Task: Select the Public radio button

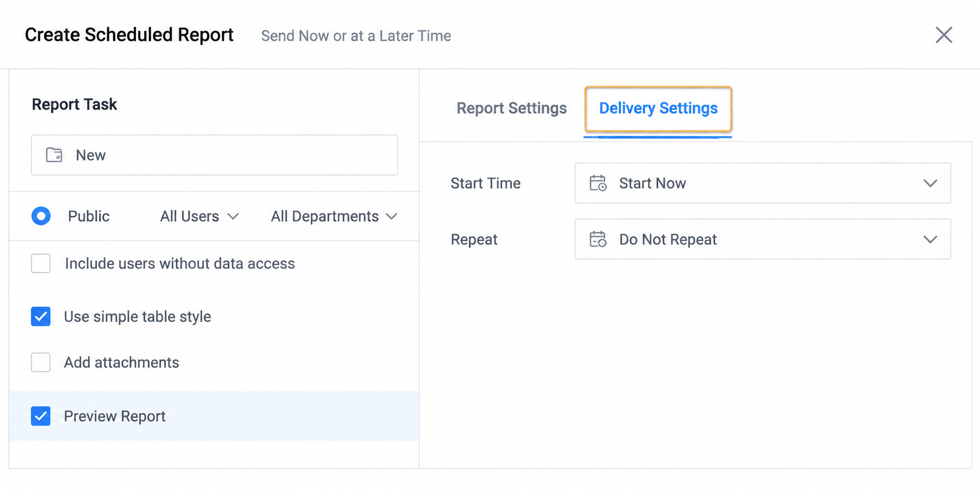Action: point(41,216)
